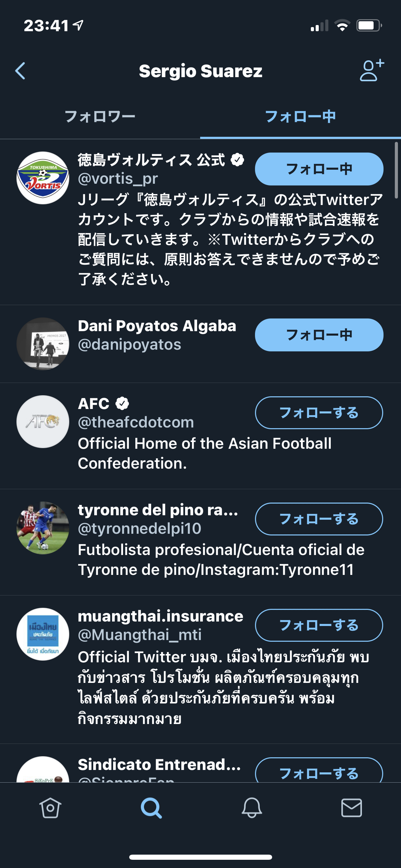Follow muangthai.insurance account
This screenshot has height=868, width=401.
pyautogui.click(x=319, y=625)
